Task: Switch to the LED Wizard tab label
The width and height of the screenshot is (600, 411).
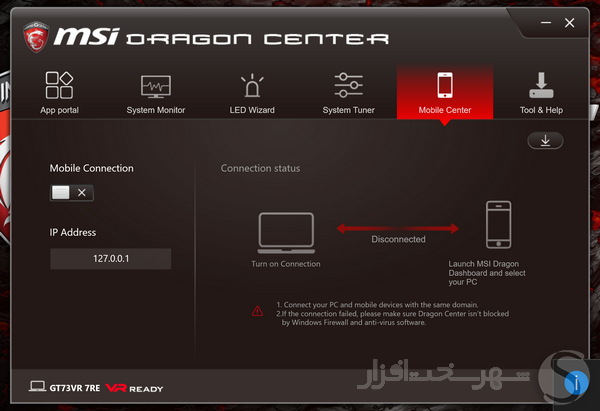Action: tap(252, 110)
